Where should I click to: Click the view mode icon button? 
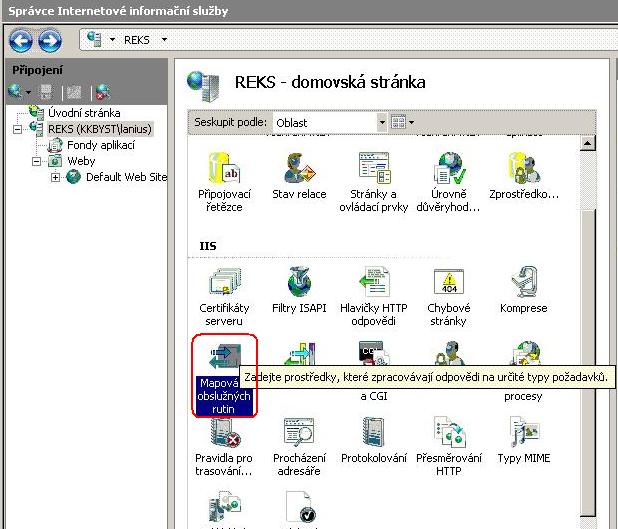(x=398, y=122)
